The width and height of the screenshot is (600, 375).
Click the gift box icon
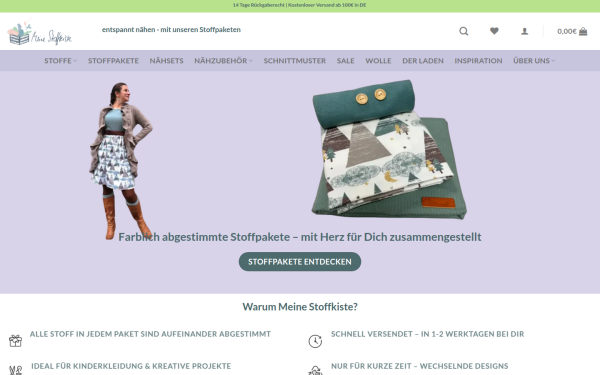(x=15, y=341)
